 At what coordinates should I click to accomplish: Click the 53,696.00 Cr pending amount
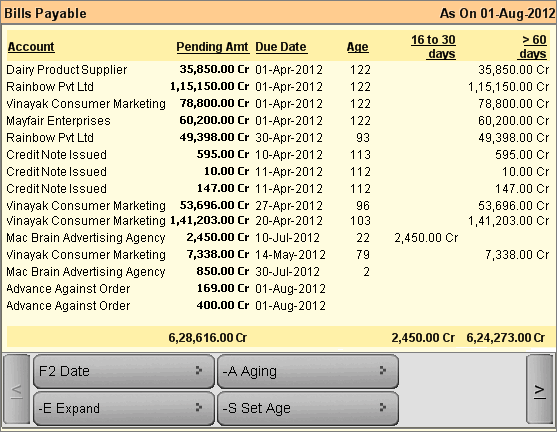(214, 205)
